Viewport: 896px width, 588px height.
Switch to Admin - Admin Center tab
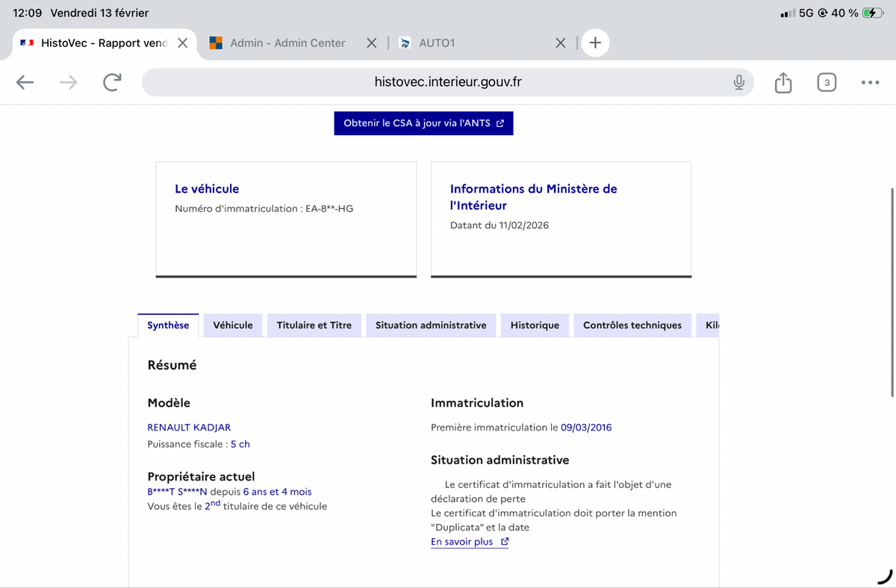click(287, 43)
